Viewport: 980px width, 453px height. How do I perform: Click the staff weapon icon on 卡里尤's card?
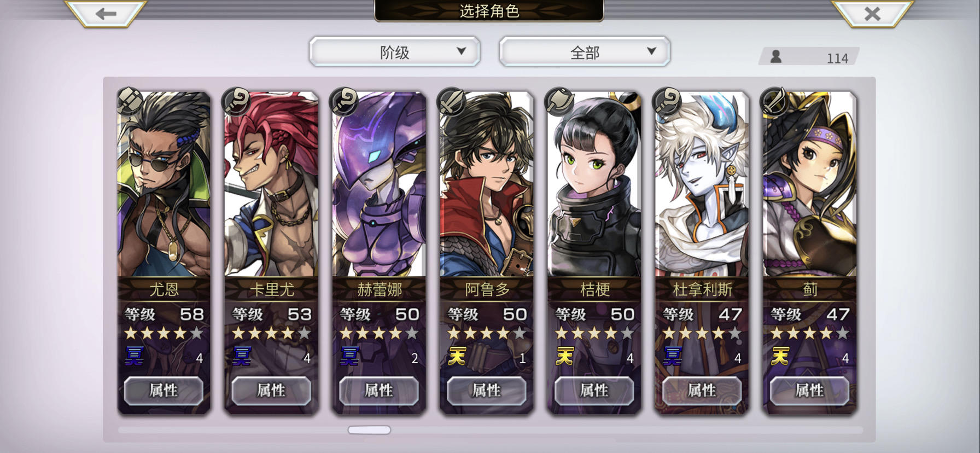click(x=236, y=101)
